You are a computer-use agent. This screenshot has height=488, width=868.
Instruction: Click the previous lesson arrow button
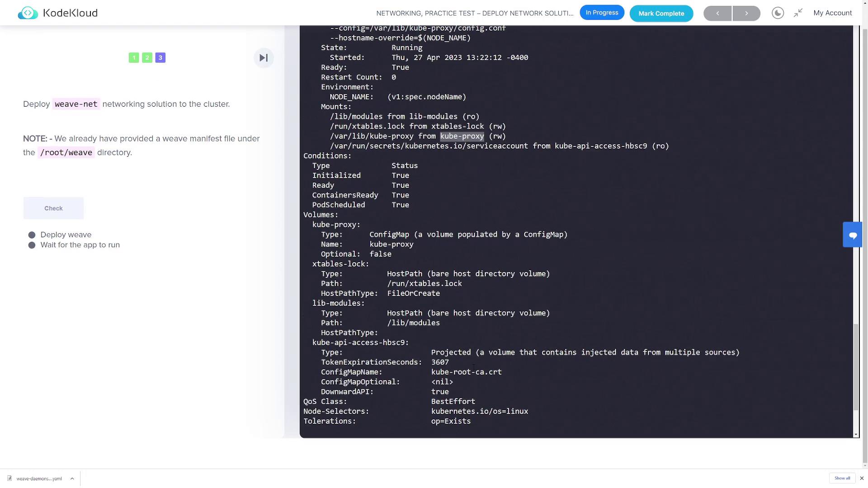coord(717,14)
